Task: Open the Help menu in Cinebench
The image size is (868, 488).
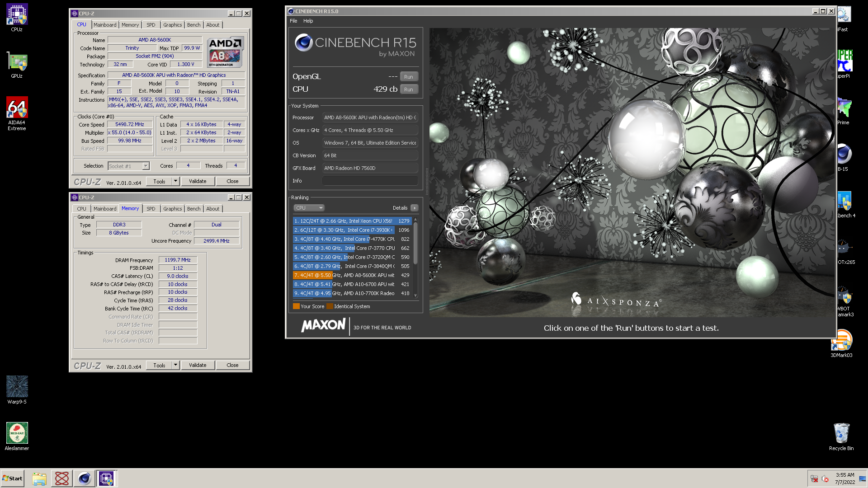Action: click(x=308, y=21)
